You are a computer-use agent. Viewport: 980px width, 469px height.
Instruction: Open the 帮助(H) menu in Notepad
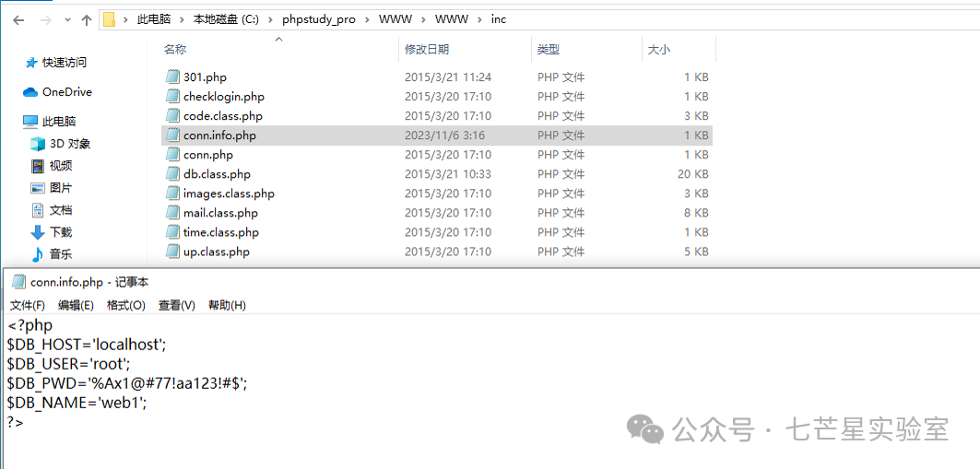227,305
